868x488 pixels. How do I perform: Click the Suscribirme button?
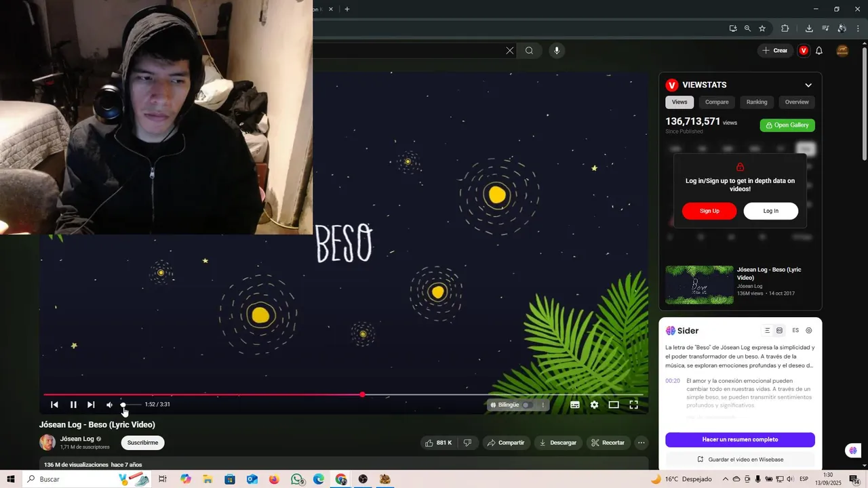(142, 443)
